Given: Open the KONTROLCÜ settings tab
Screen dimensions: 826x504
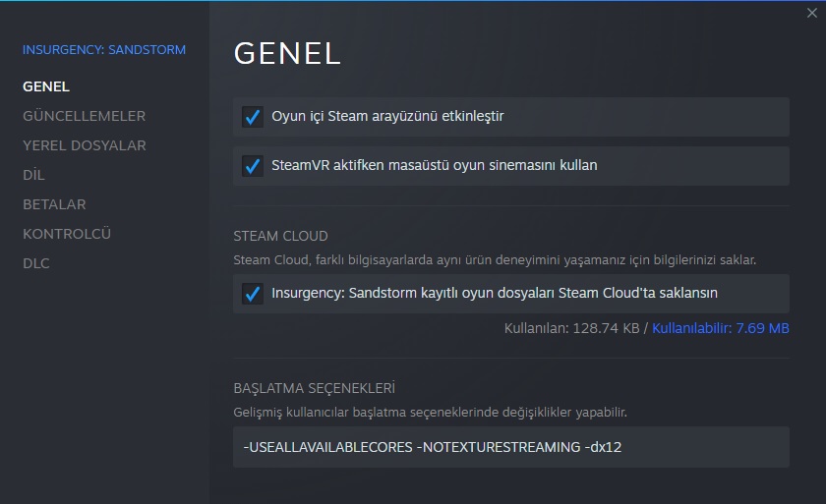Looking at the screenshot, I should click(67, 234).
